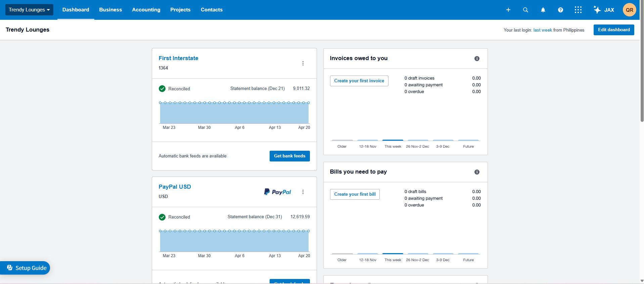Show info for Invoices owed to you

tap(477, 58)
